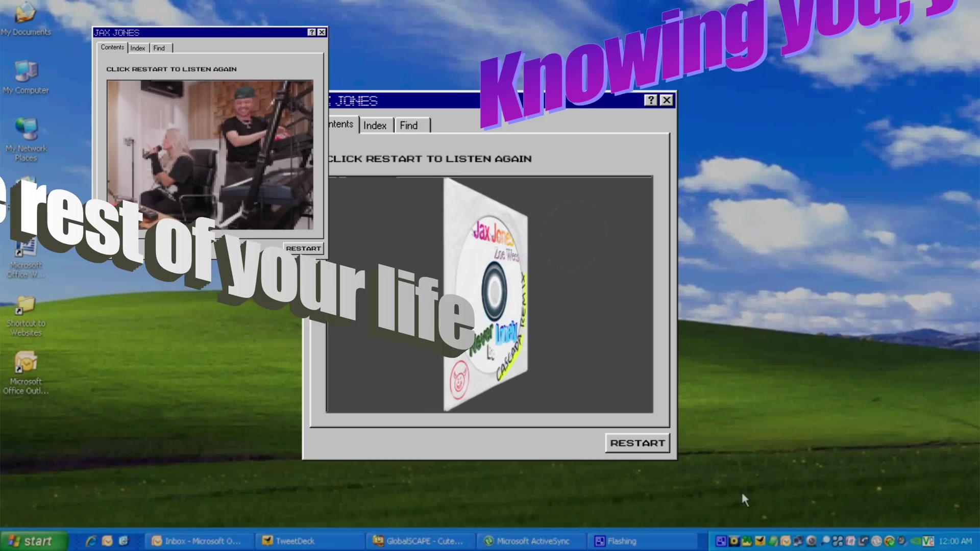Click the 12:00 AM taskbar clock
The image size is (980, 551).
955,541
